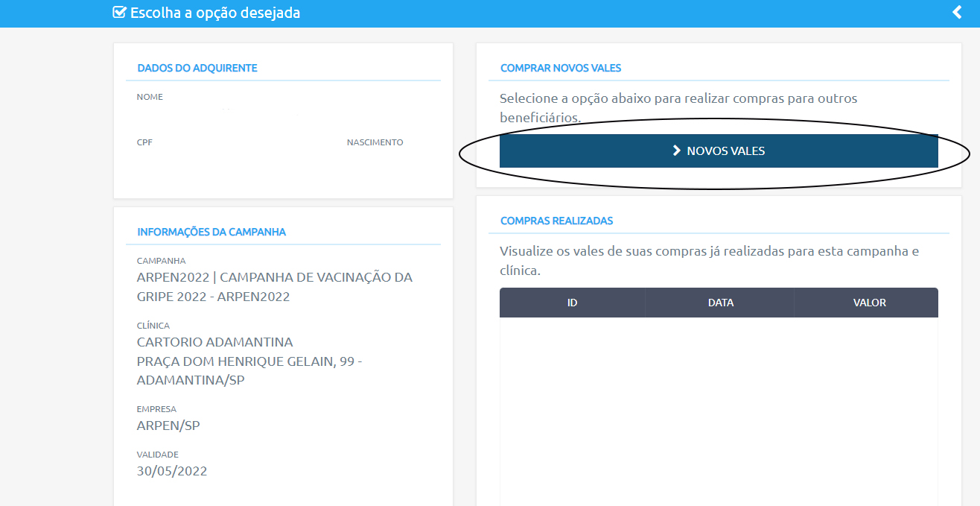
Task: Sort purchases by the ID column header
Action: click(572, 303)
